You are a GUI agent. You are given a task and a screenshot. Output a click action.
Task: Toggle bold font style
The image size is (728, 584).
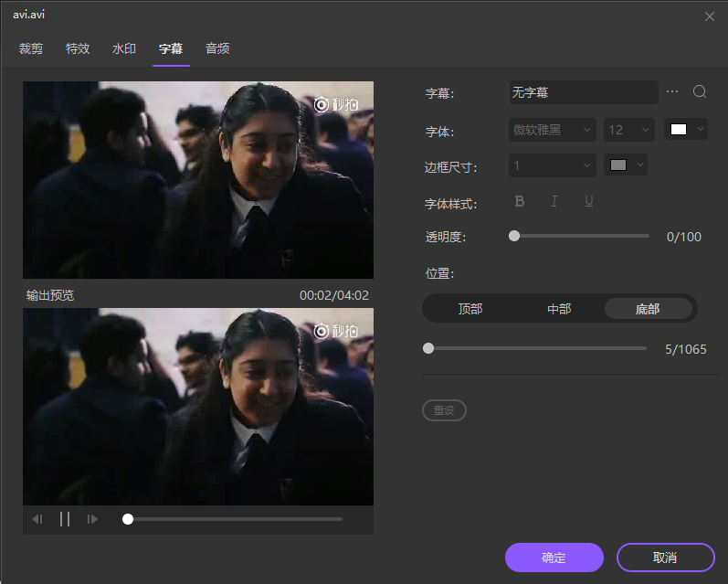tap(520, 201)
